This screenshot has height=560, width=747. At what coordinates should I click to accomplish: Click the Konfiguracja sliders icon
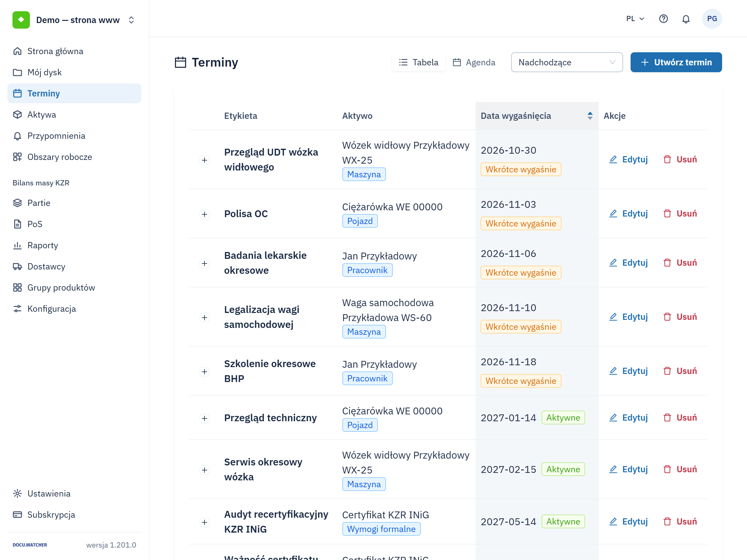pyautogui.click(x=17, y=309)
